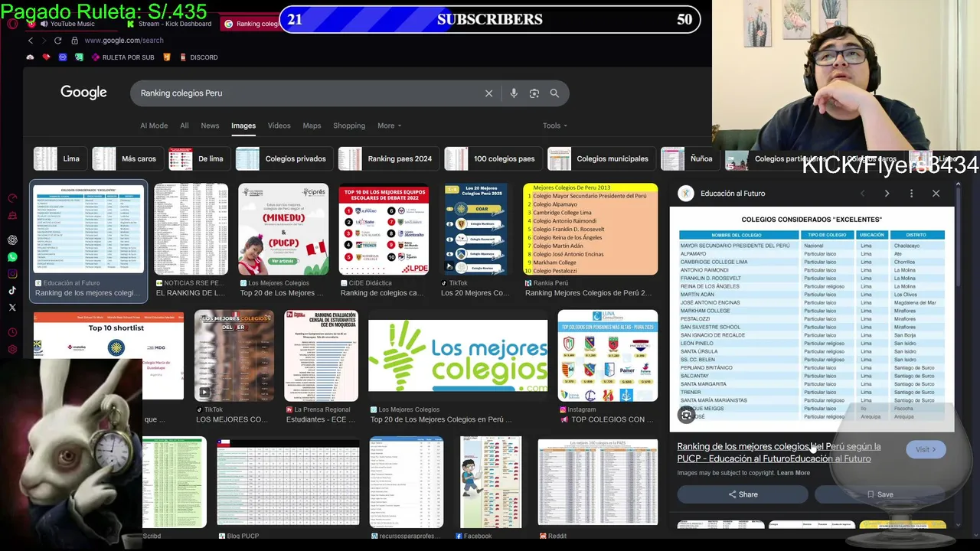980x551 pixels.
Task: Open the CIDE Didáctica debate ranking thumbnail
Action: point(384,229)
